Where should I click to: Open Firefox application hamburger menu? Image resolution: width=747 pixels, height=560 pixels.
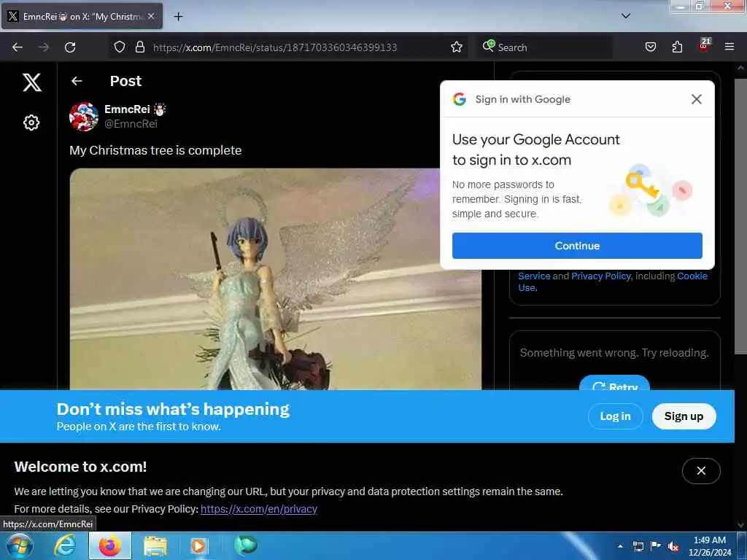(729, 47)
